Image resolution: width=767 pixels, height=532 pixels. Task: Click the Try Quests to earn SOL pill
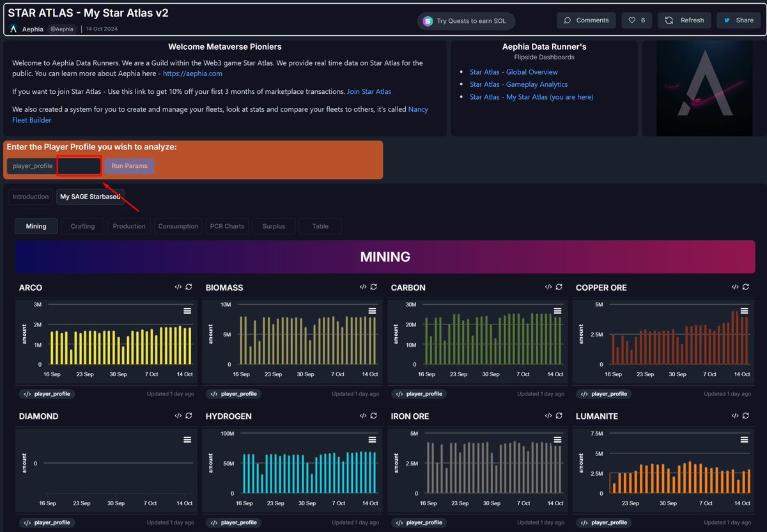coord(466,21)
